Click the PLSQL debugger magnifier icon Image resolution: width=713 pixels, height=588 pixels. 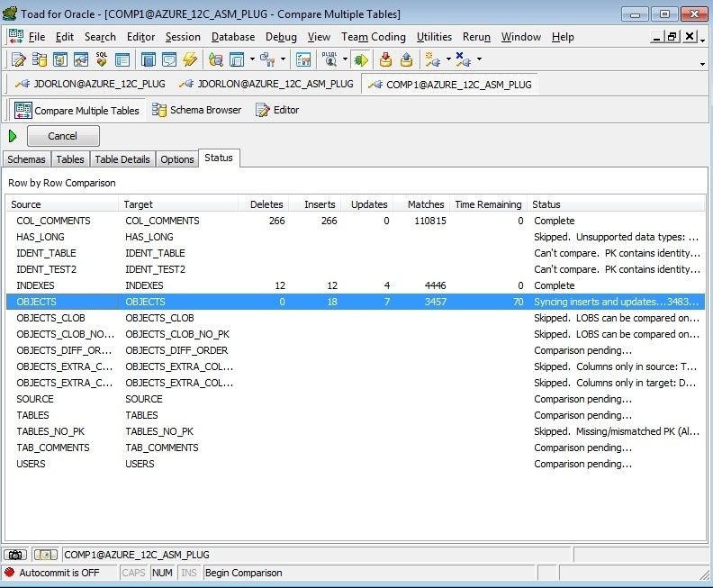(x=329, y=59)
